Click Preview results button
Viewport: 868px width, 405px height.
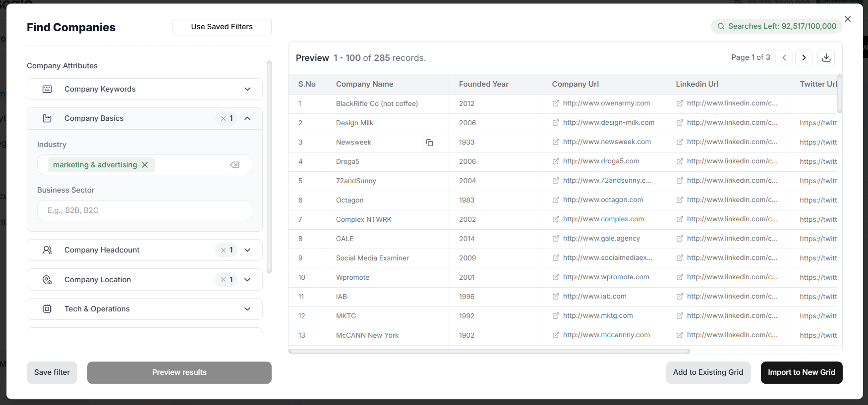pos(179,372)
